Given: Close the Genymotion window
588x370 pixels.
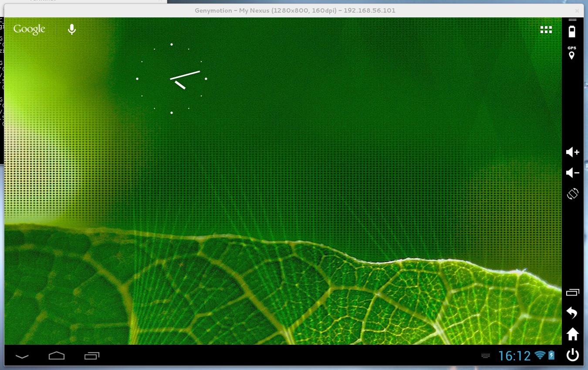Looking at the screenshot, I should (x=577, y=10).
